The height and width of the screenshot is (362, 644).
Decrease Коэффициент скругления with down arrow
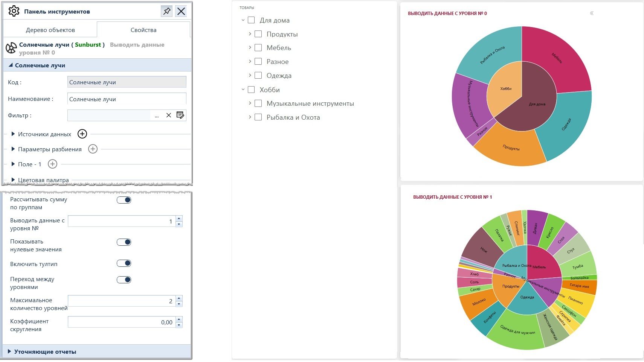pyautogui.click(x=179, y=325)
